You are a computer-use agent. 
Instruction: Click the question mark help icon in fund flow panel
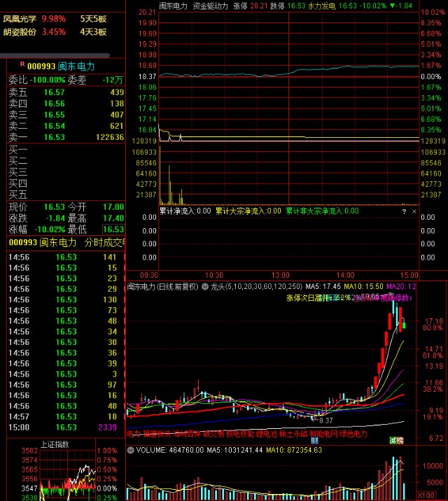404,211
